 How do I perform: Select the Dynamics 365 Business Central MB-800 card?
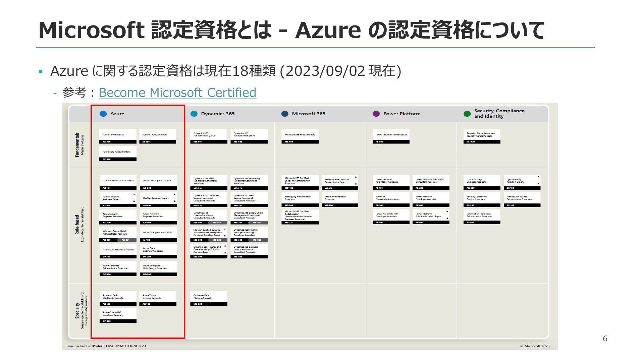[249, 251]
